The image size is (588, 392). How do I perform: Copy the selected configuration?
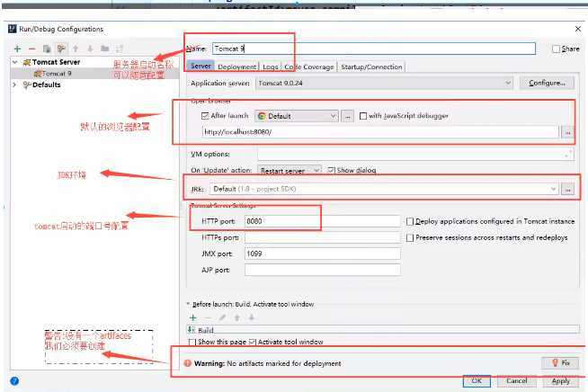tap(47, 49)
